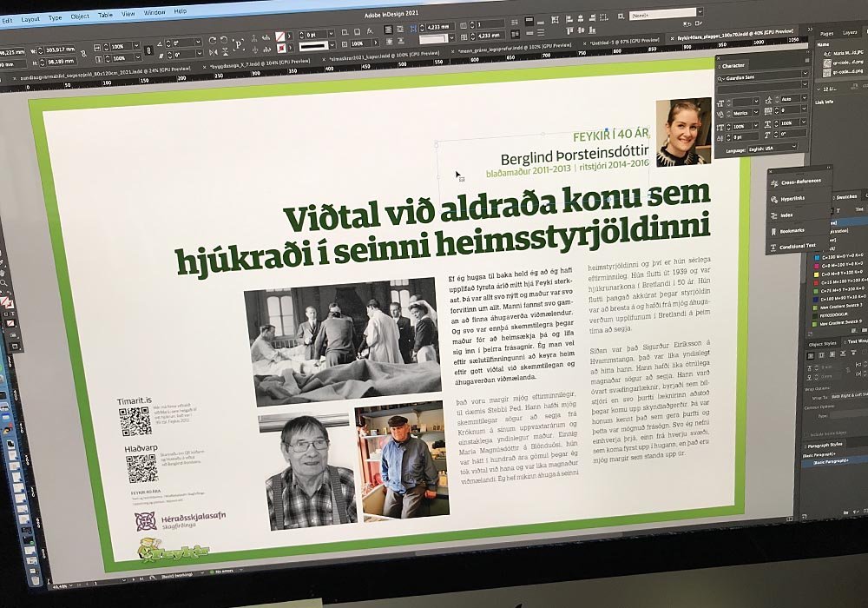Click the effects fx icon
868x608 pixels.
[369, 31]
